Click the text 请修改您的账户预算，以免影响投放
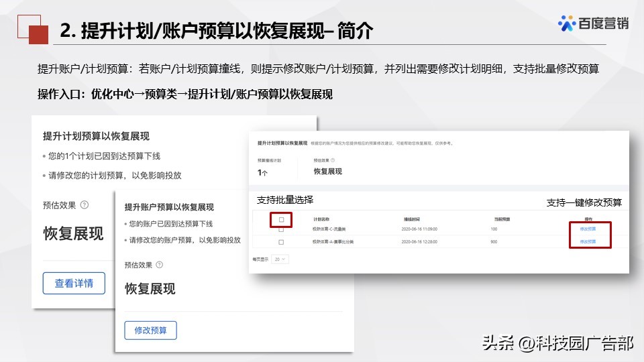Viewport: 644px width, 362px height. point(185,240)
